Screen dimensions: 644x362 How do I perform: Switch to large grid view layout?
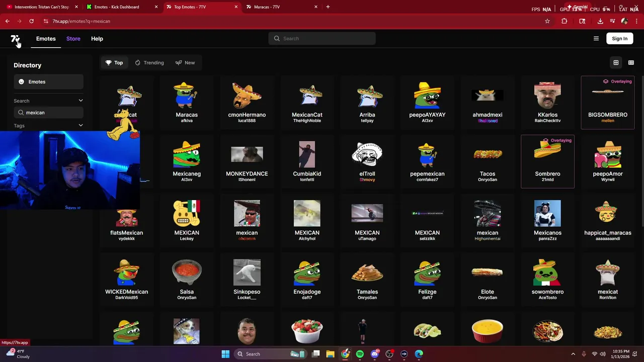[616, 63]
